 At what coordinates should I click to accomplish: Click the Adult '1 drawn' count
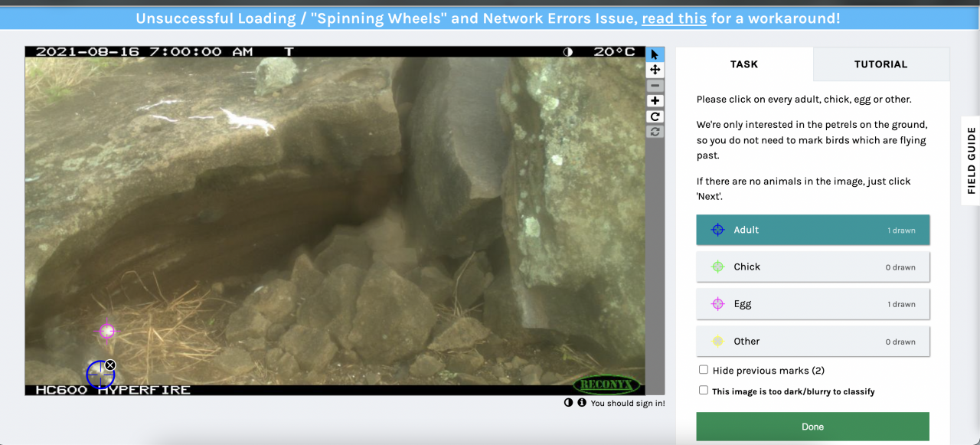point(902,231)
